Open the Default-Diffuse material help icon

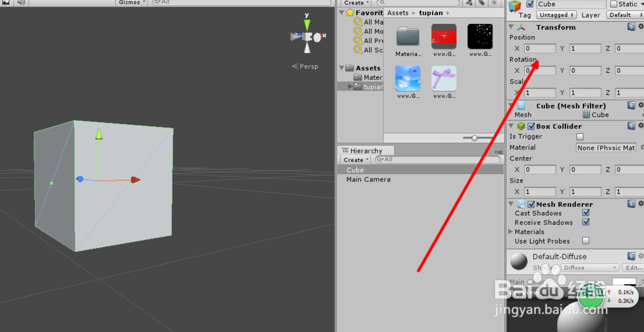[x=631, y=257]
